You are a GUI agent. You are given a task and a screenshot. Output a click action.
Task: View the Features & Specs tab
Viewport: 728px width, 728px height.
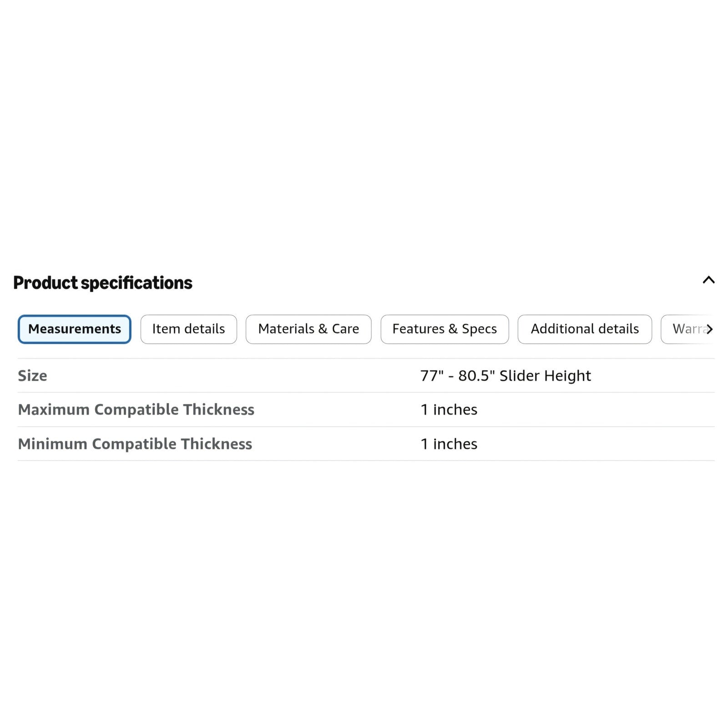pos(445,329)
